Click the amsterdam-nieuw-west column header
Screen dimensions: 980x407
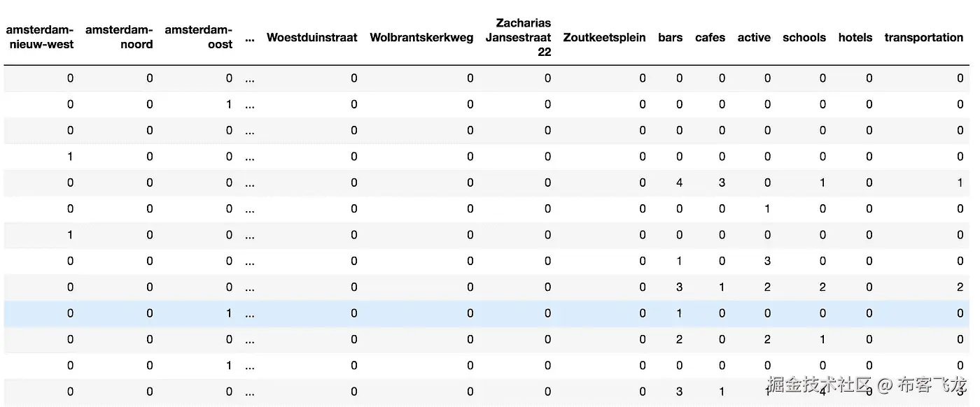click(x=40, y=37)
